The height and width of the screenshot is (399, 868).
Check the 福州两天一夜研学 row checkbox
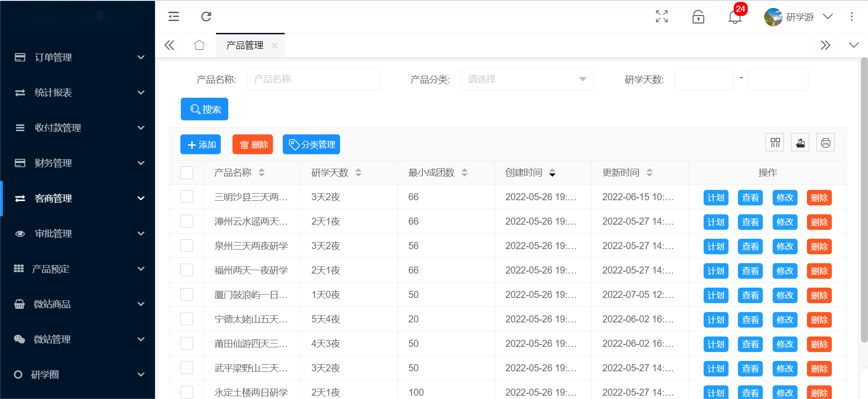187,270
